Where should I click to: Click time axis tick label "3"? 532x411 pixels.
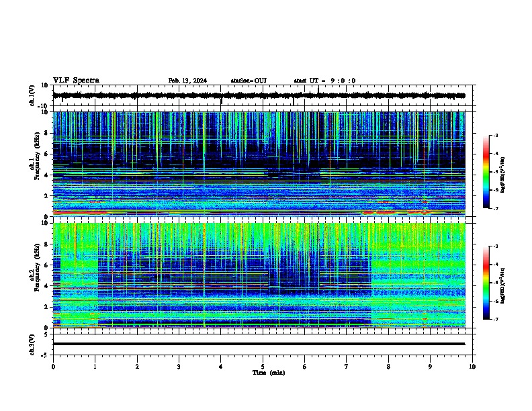[x=179, y=367]
